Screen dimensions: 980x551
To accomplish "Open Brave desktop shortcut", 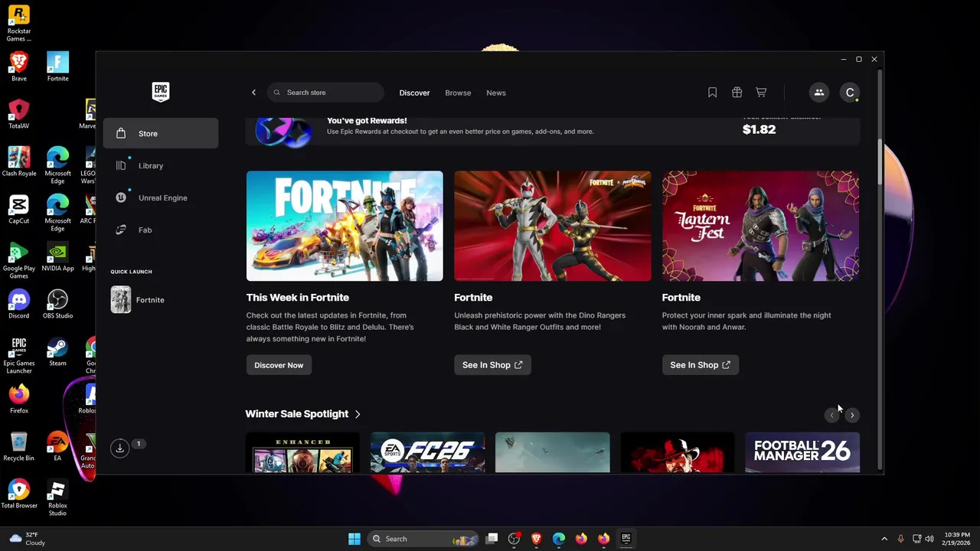I will click(x=19, y=67).
